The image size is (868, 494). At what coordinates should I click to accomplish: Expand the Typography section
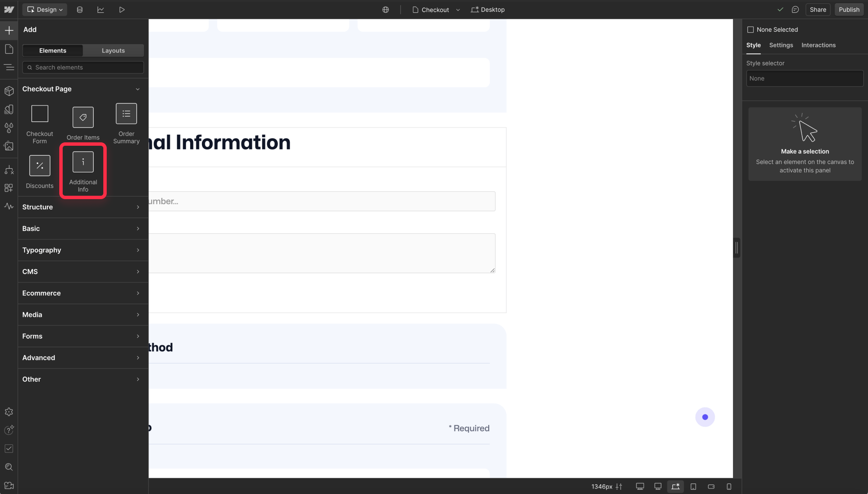tap(83, 250)
